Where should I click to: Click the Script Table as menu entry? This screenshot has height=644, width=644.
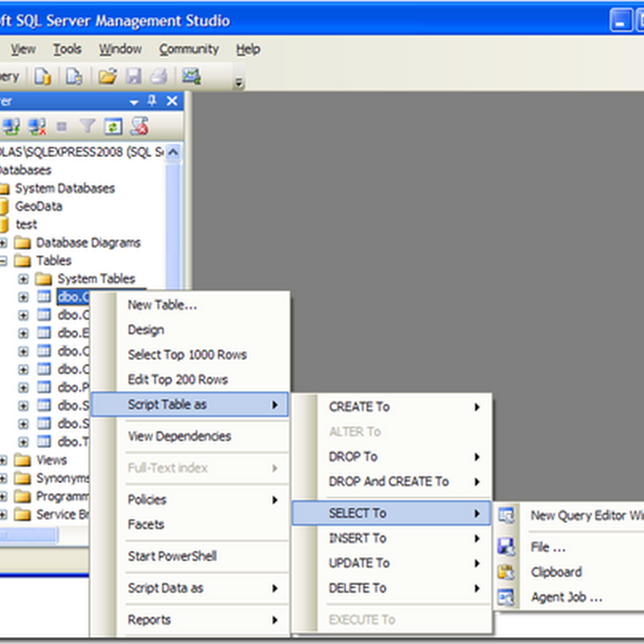(190, 405)
